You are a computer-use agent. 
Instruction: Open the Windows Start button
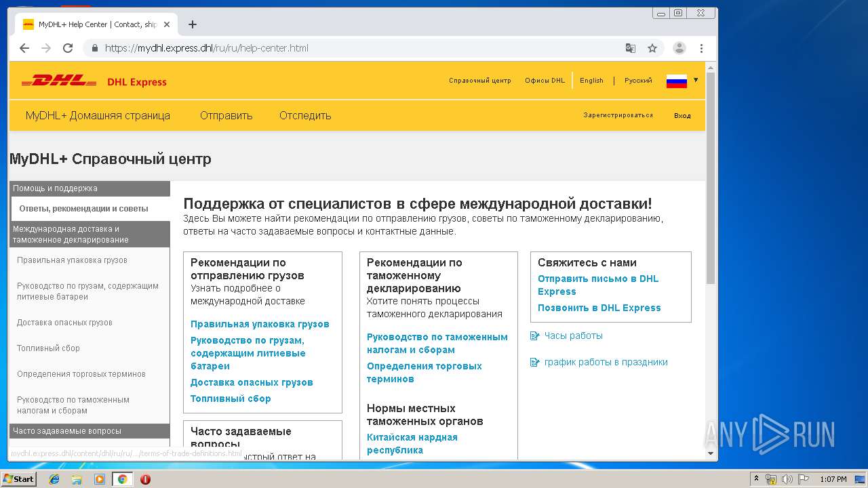click(18, 479)
